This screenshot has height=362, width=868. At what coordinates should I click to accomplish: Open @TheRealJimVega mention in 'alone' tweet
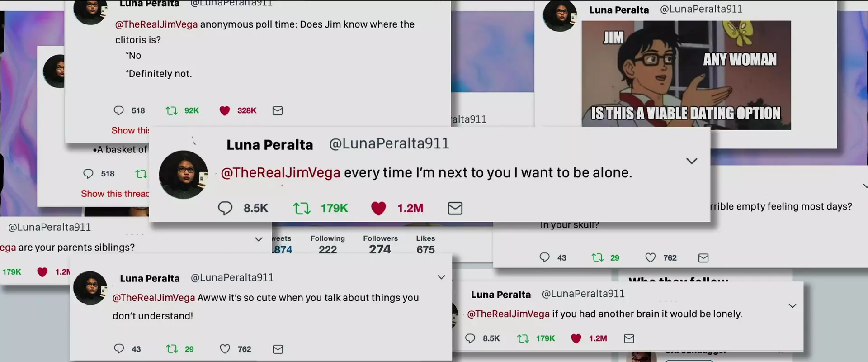(x=280, y=173)
